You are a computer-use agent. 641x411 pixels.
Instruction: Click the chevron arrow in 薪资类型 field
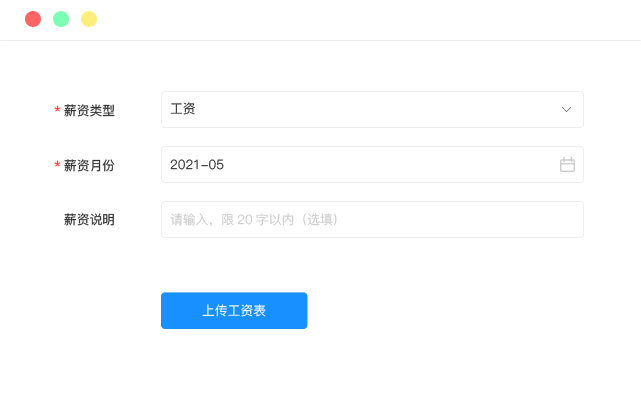tap(566, 110)
